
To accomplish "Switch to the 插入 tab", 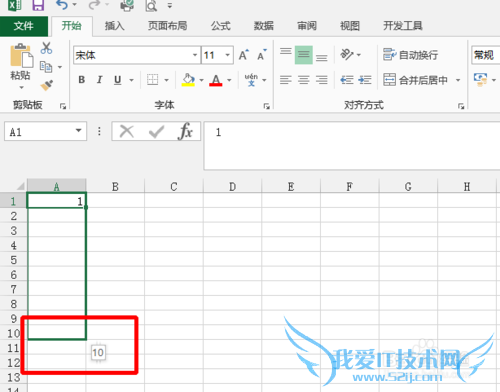I will tap(115, 26).
